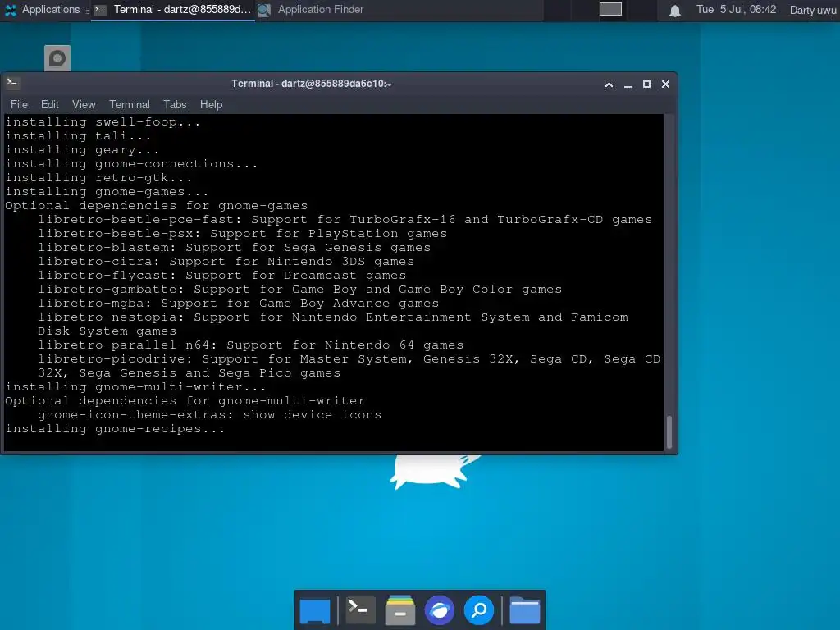Open the Terminal menu in menu bar
The image size is (840, 630).
[130, 104]
